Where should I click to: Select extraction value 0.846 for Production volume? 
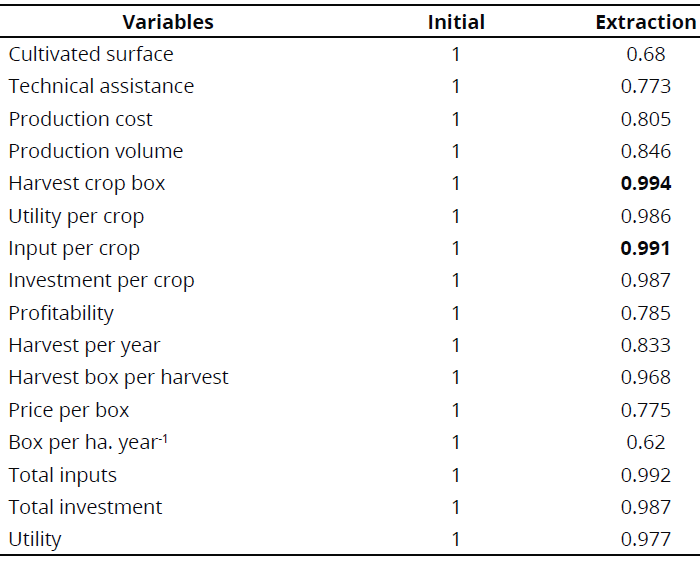646,151
